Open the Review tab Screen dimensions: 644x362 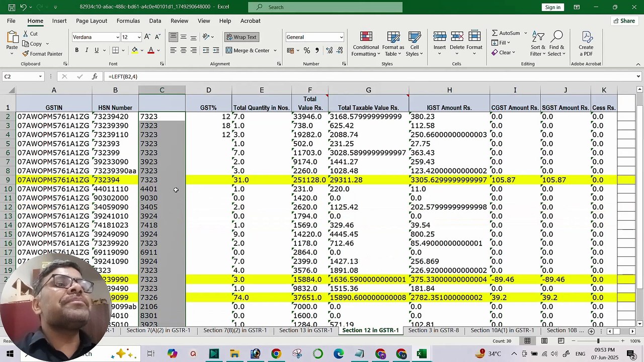click(x=179, y=21)
